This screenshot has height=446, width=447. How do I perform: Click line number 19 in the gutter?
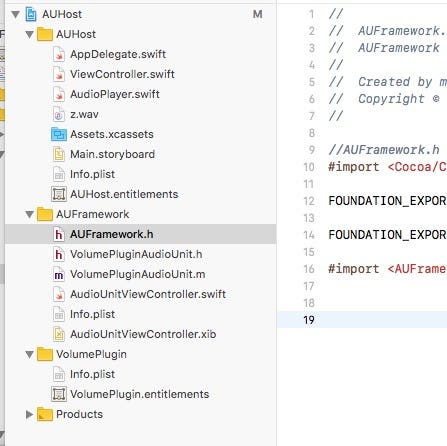pos(309,320)
